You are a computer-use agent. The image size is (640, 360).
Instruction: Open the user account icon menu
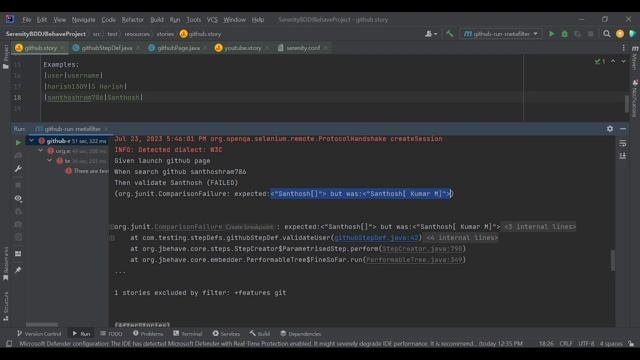point(430,34)
